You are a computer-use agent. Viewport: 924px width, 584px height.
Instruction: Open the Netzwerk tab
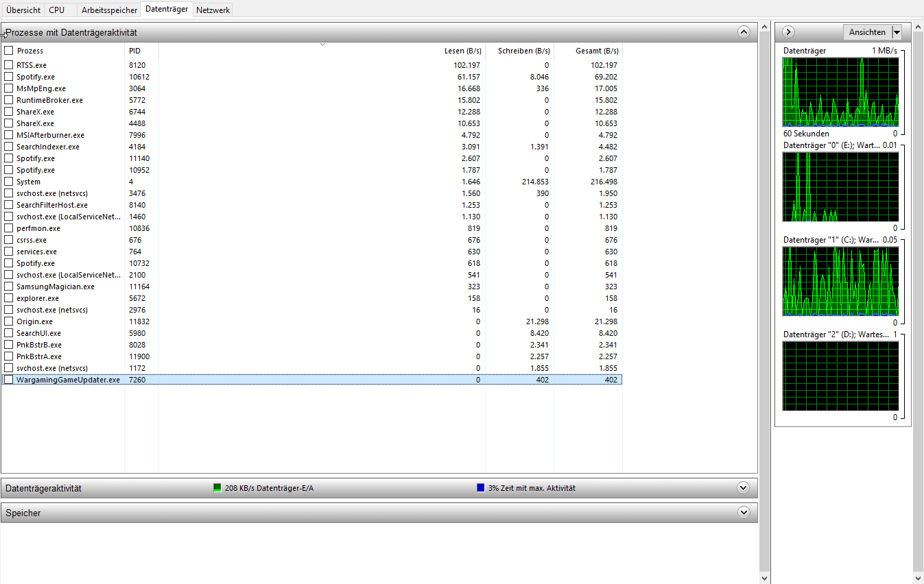coord(213,10)
